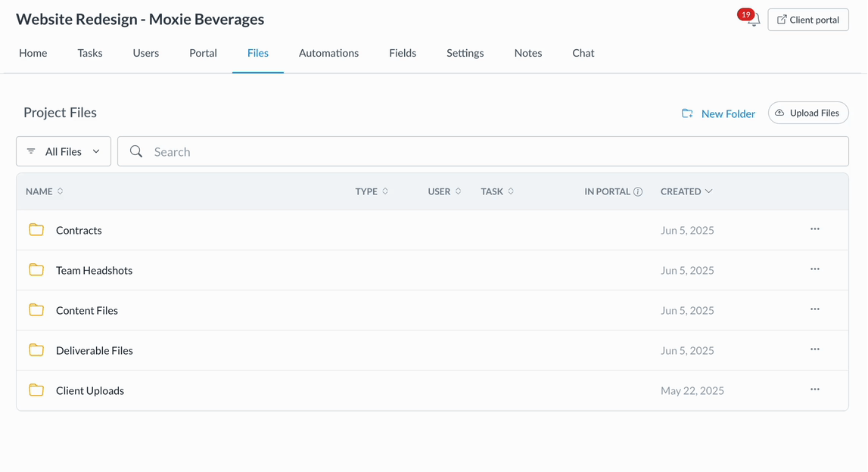Click the Client Uploads folder icon
The image size is (868, 472).
pos(36,390)
